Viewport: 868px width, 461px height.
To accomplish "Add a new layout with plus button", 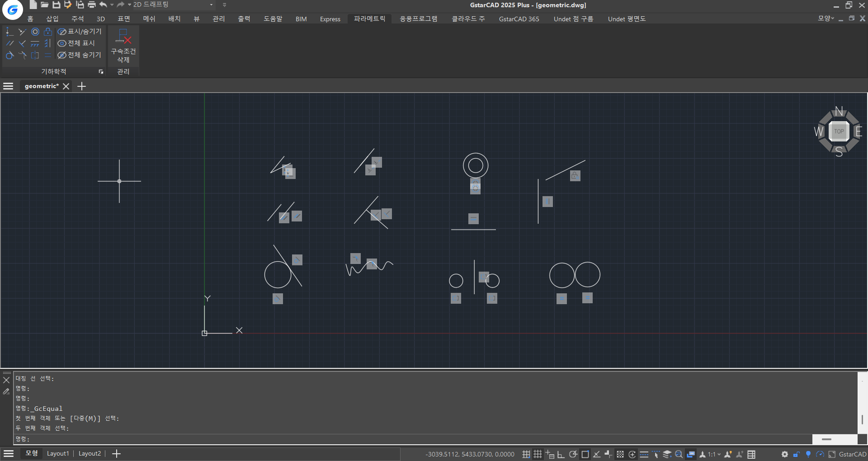I will click(116, 453).
